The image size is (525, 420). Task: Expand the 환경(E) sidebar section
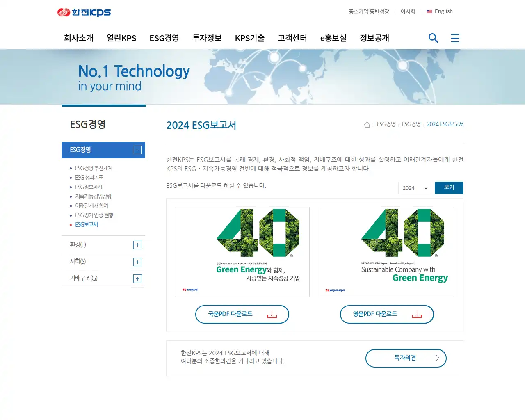point(137,245)
